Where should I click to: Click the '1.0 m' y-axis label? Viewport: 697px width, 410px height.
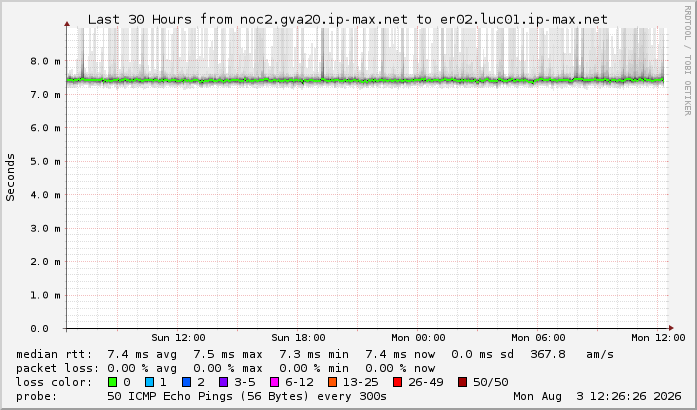(45, 295)
